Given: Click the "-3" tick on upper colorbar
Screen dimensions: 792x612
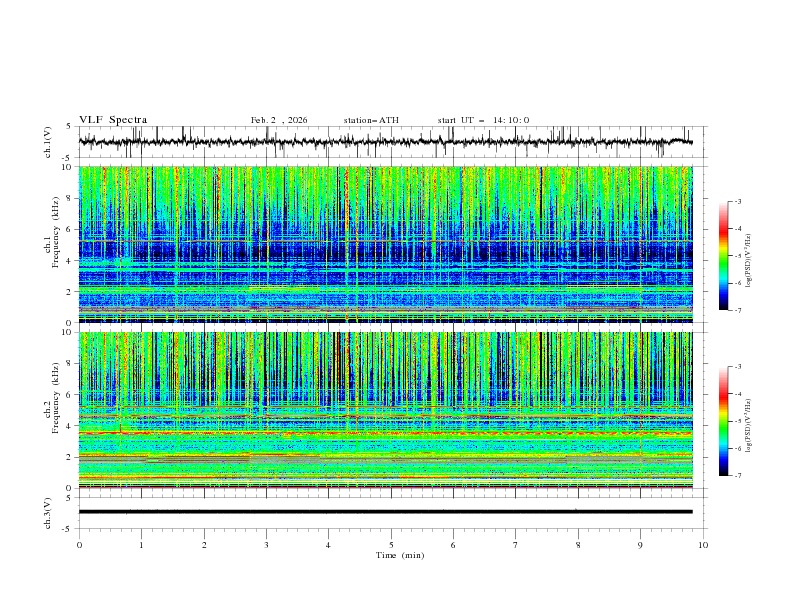Looking at the screenshot, I should 737,201.
